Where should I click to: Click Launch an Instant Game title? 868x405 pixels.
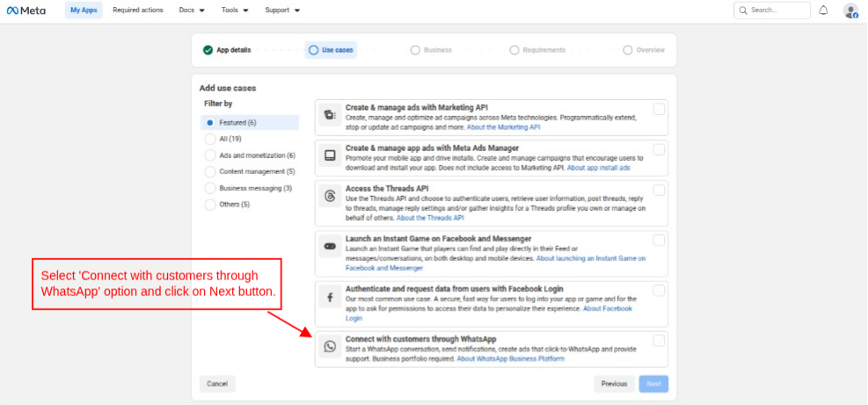(x=439, y=238)
